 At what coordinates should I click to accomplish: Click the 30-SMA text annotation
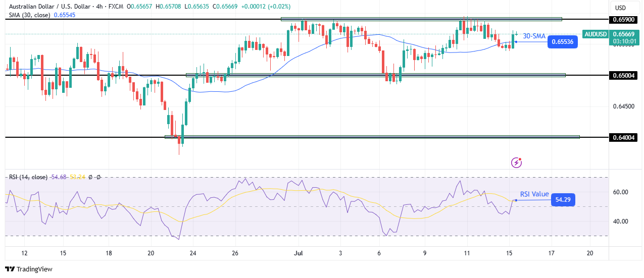534,36
